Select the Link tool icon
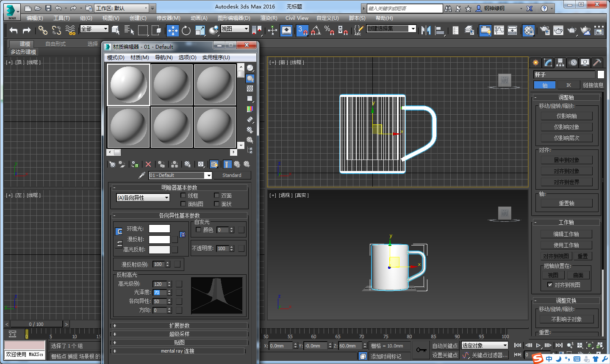 point(43,30)
